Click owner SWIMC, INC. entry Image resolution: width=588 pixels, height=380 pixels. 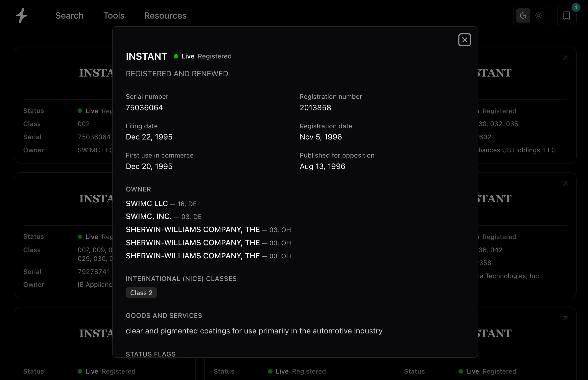pyautogui.click(x=149, y=216)
